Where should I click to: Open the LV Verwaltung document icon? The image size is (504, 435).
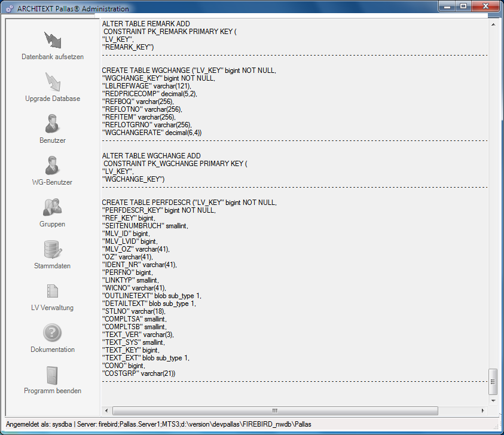point(53,291)
